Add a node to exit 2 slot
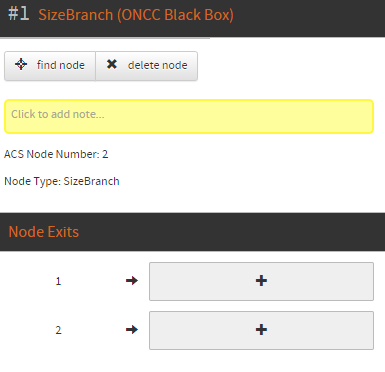 point(261,330)
